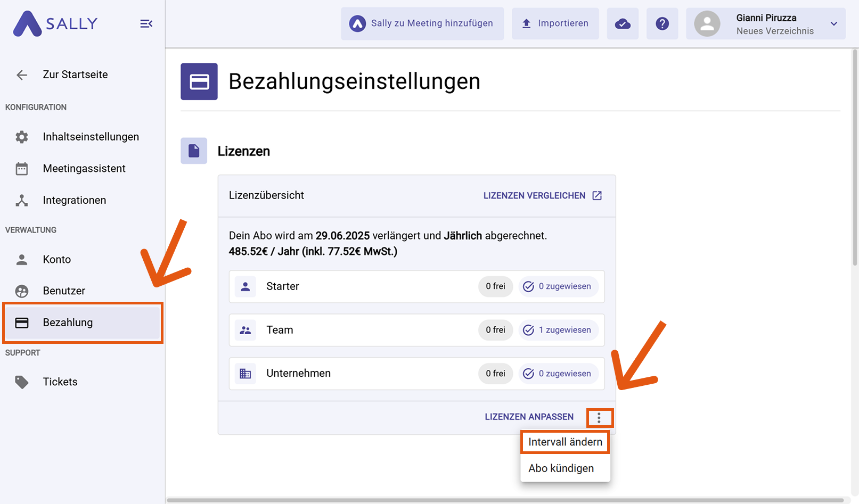Click price text 485.52€ / Jahr
859x504 pixels.
click(264, 252)
